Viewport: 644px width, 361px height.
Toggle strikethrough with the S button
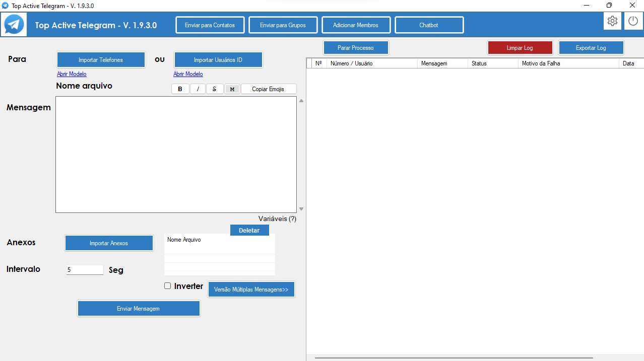[215, 89]
